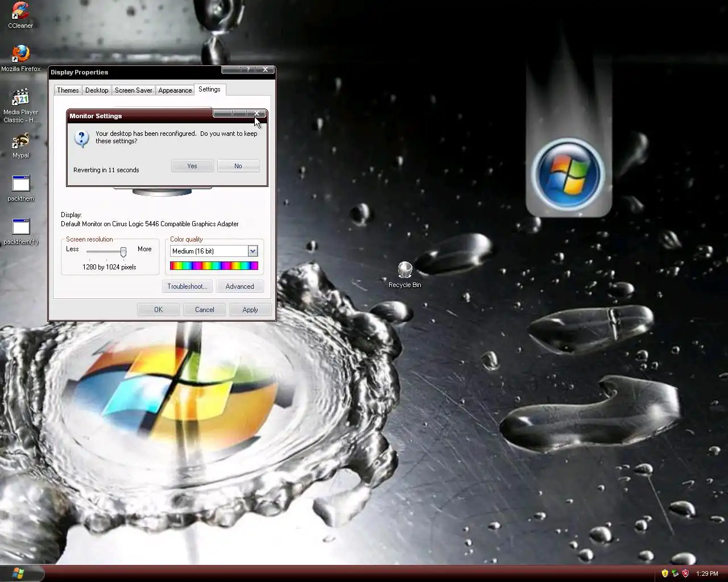Screen dimensions: 728x582
Task: Click the green Safely Remove Hardware tray icon
Action: click(675, 573)
